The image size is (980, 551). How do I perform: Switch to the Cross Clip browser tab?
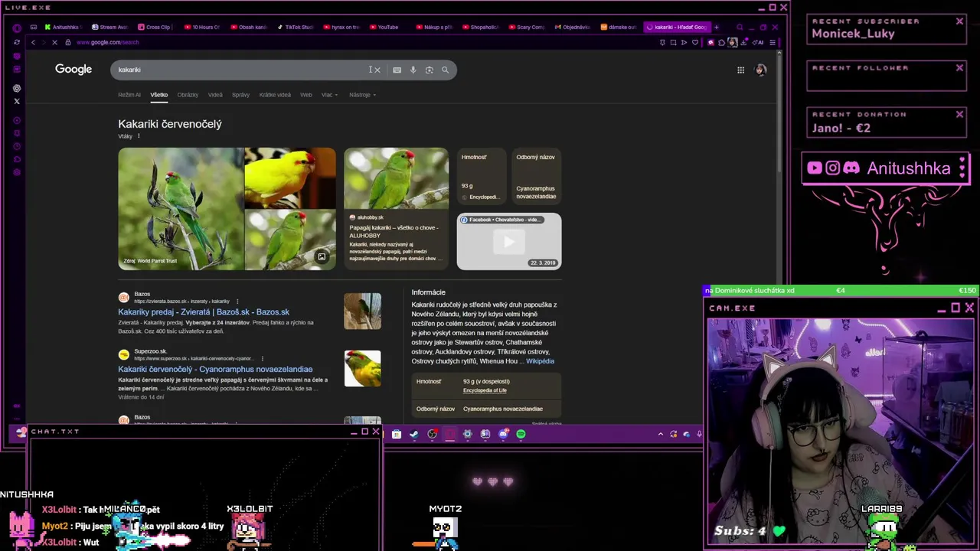(155, 27)
